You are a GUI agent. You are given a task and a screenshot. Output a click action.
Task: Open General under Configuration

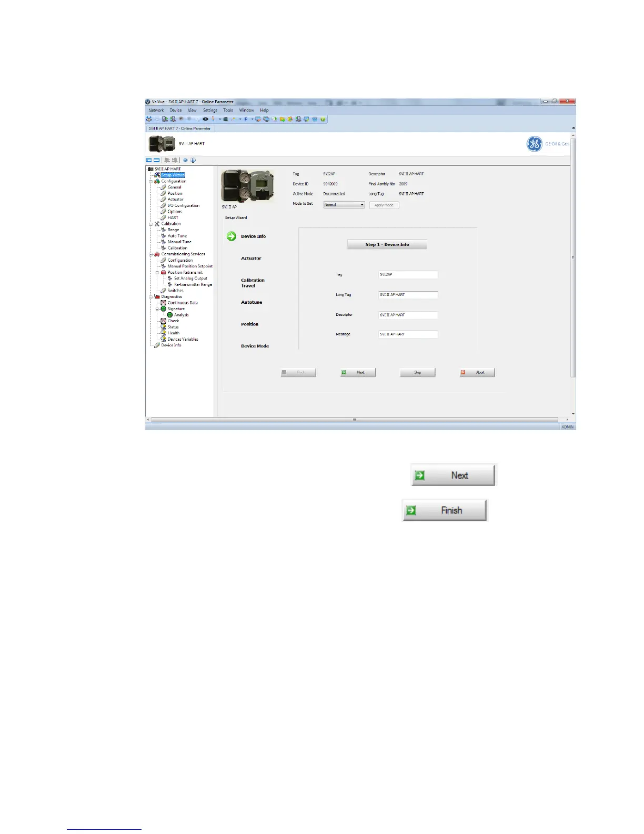point(174,187)
